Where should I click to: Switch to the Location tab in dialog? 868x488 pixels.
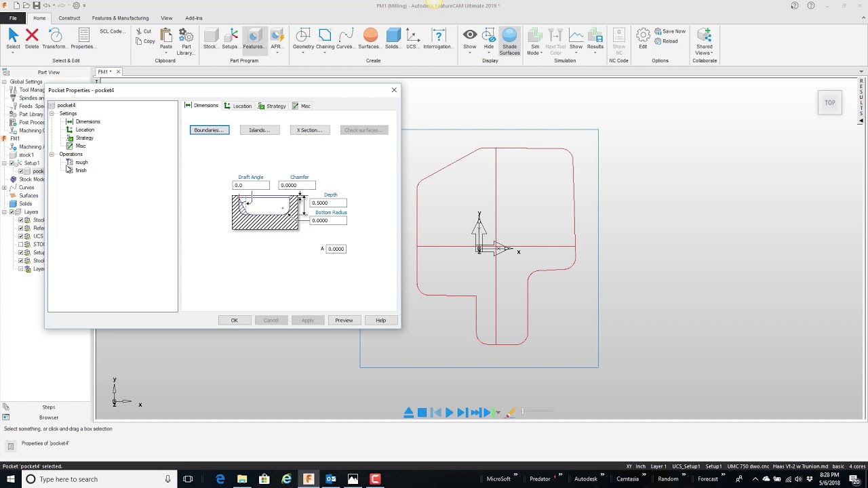(x=238, y=106)
